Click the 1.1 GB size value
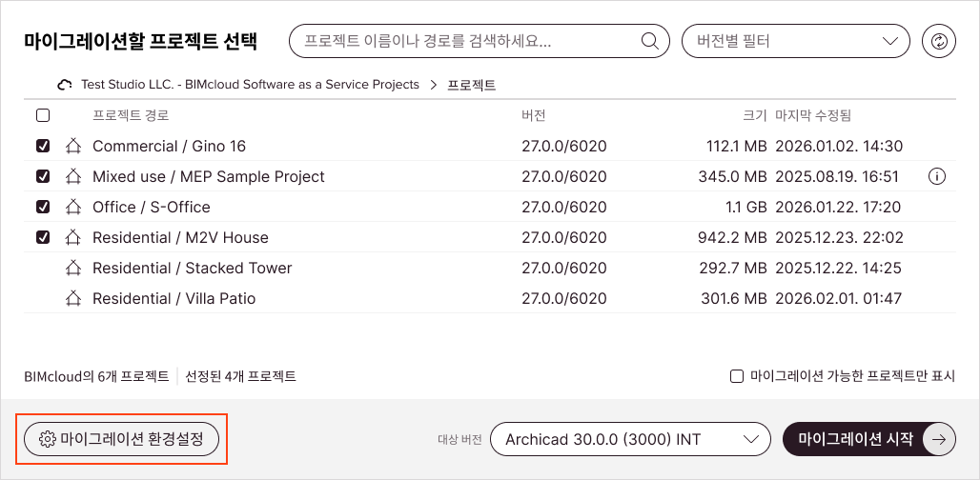The height and width of the screenshot is (480, 980). coord(746,207)
